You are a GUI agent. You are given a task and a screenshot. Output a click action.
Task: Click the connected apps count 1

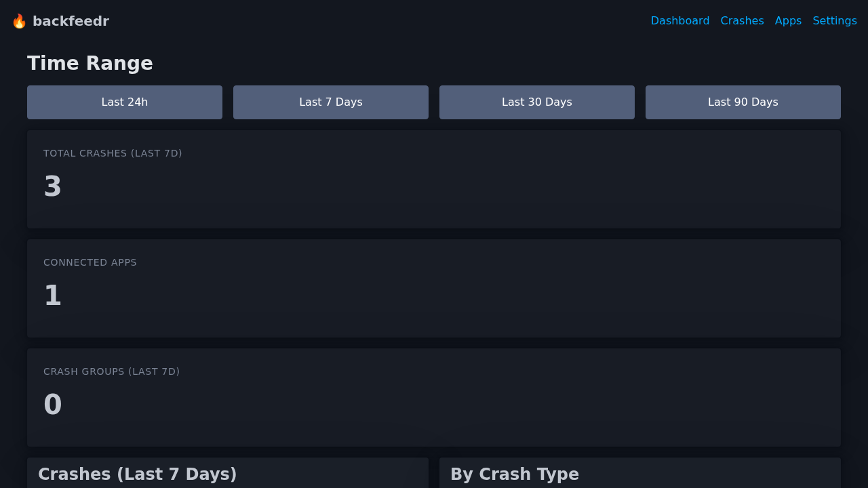pos(52,295)
